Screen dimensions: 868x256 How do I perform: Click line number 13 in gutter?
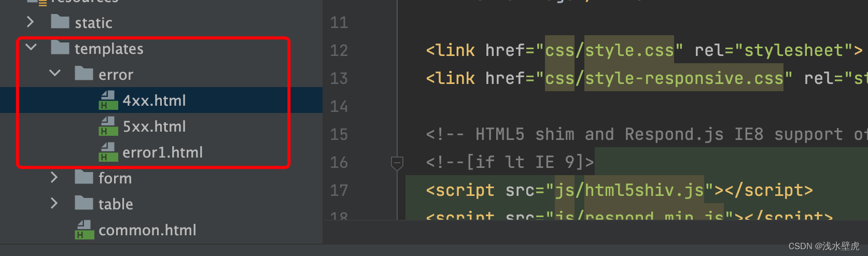click(339, 78)
